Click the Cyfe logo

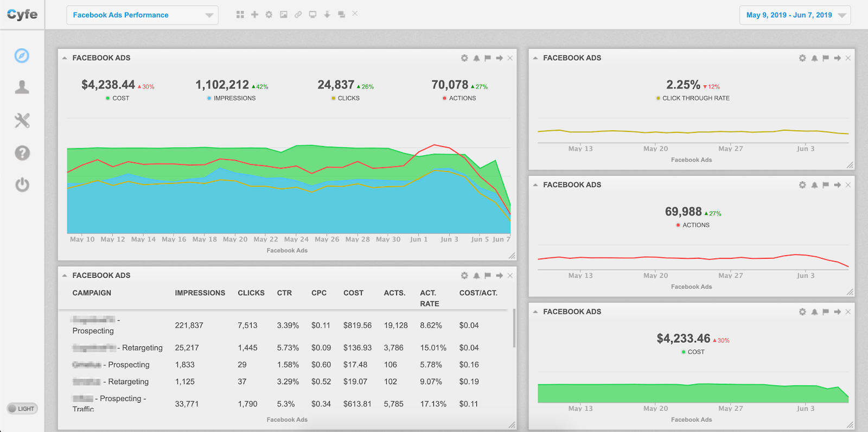point(22,15)
